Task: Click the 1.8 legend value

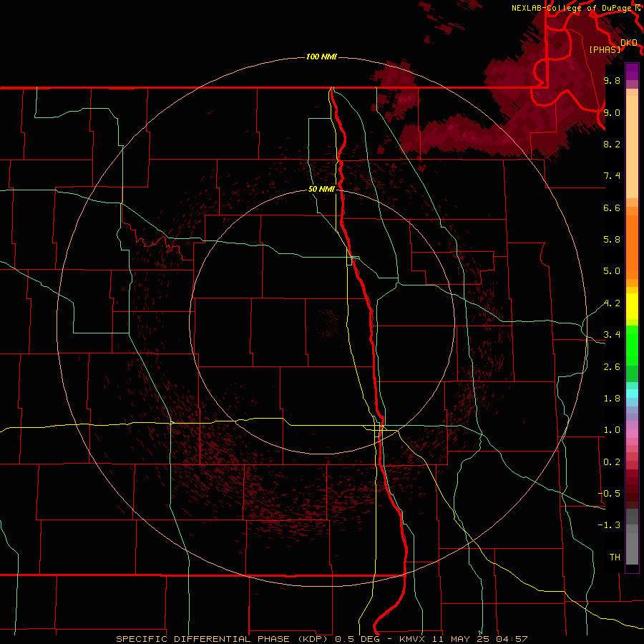Action: click(612, 399)
